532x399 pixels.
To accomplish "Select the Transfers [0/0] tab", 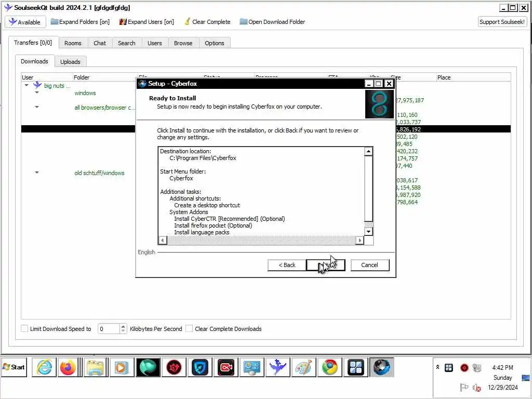I will pos(33,43).
